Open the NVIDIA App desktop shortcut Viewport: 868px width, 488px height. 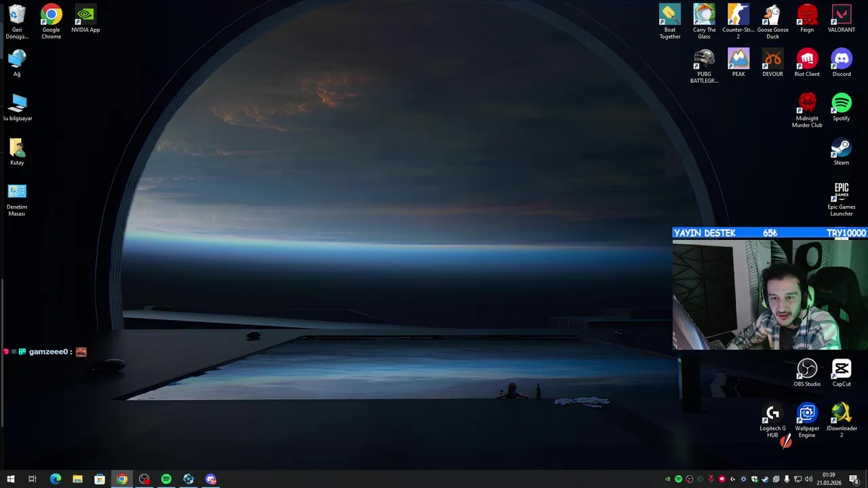pyautogui.click(x=85, y=19)
